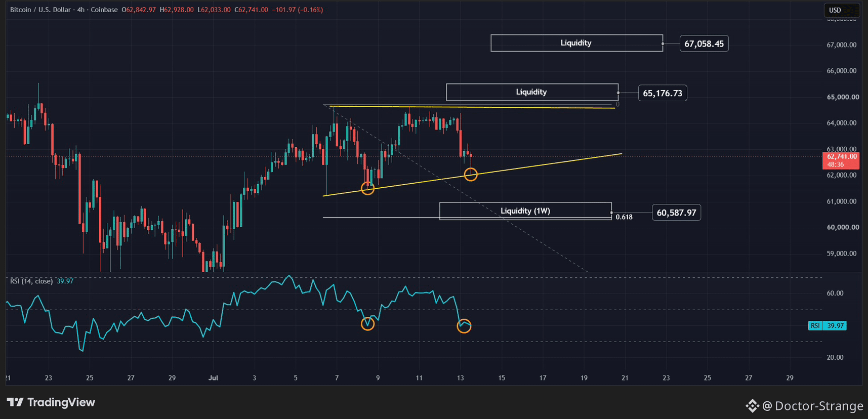Click the 21 date label right of 19
Image resolution: width=868 pixels, height=419 pixels.
pos(625,378)
